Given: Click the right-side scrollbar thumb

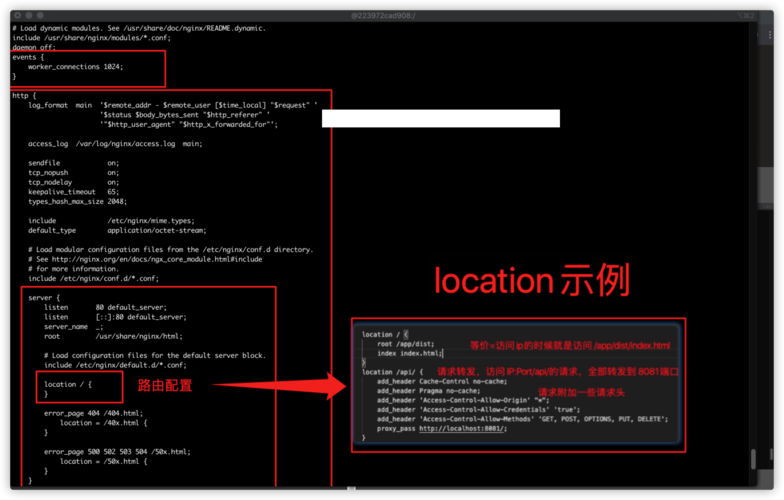Looking at the screenshot, I should pos(766,186).
